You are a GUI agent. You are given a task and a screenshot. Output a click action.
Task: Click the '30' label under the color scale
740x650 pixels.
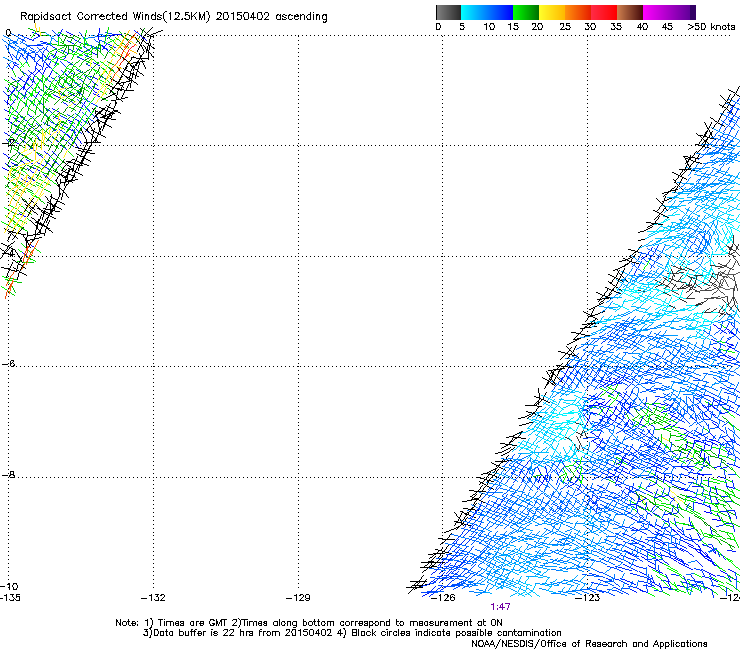tap(590, 27)
